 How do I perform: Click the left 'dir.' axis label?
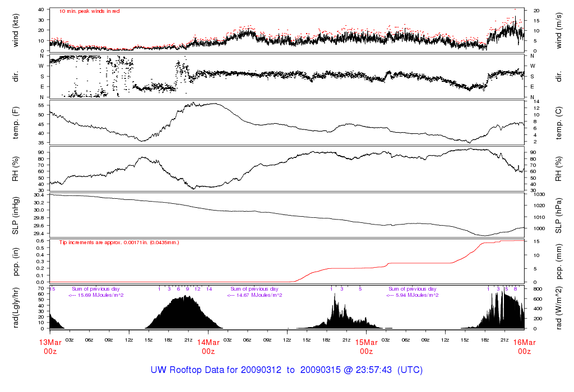pyautogui.click(x=15, y=76)
